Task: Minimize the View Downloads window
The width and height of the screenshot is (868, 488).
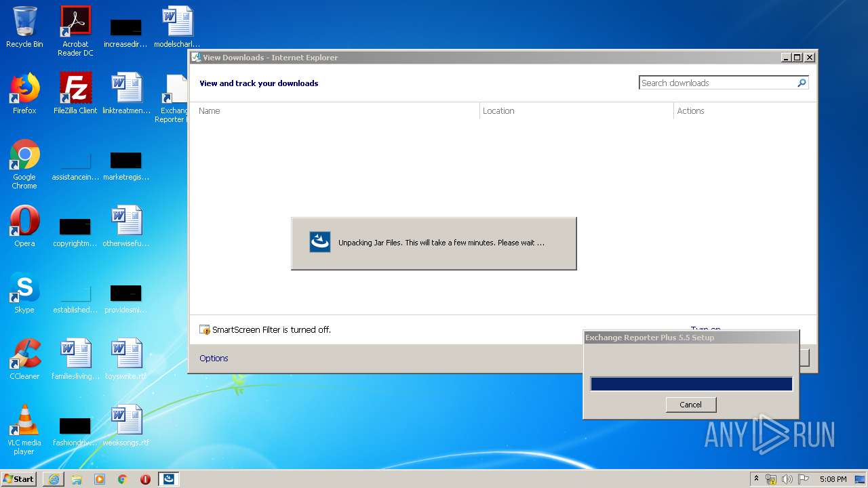Action: [786, 58]
